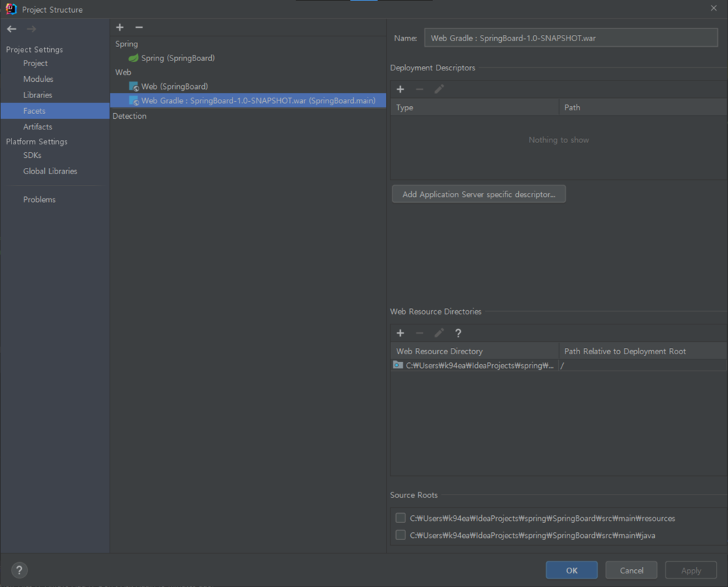Select Web (SpringBoard) facet
The image size is (728, 587).
pos(174,87)
